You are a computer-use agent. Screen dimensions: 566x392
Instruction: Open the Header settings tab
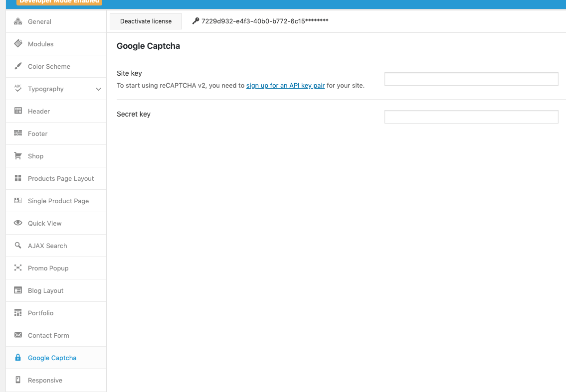coord(56,111)
